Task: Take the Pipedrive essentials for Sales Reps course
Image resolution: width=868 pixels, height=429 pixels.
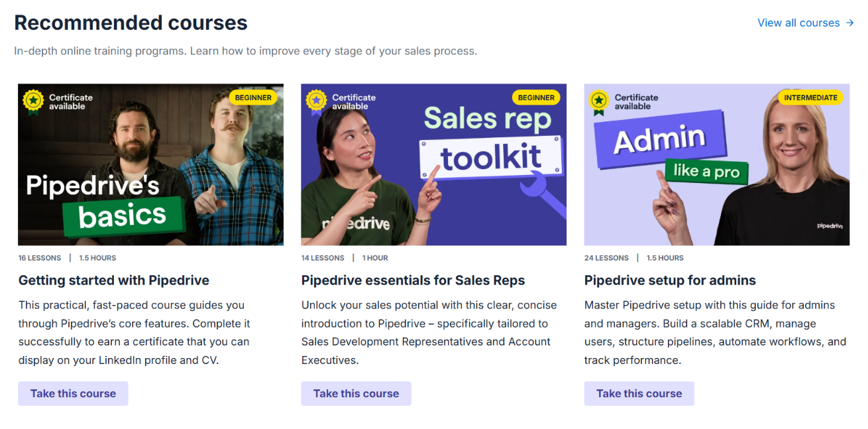Action: click(x=356, y=393)
